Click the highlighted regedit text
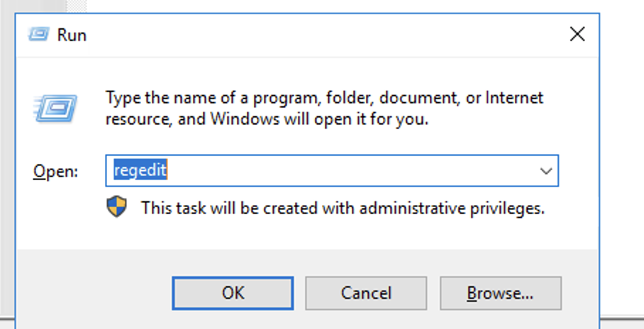This screenshot has height=329, width=644. coord(140,171)
